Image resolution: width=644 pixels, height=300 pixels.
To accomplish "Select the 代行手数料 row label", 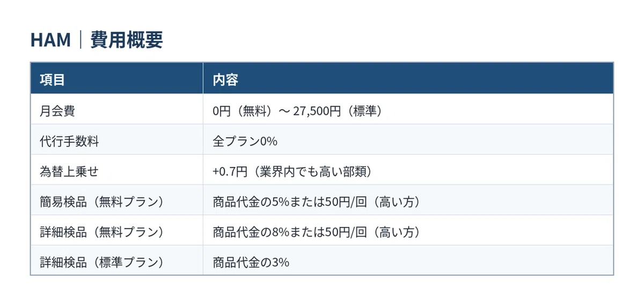I will (x=69, y=142).
